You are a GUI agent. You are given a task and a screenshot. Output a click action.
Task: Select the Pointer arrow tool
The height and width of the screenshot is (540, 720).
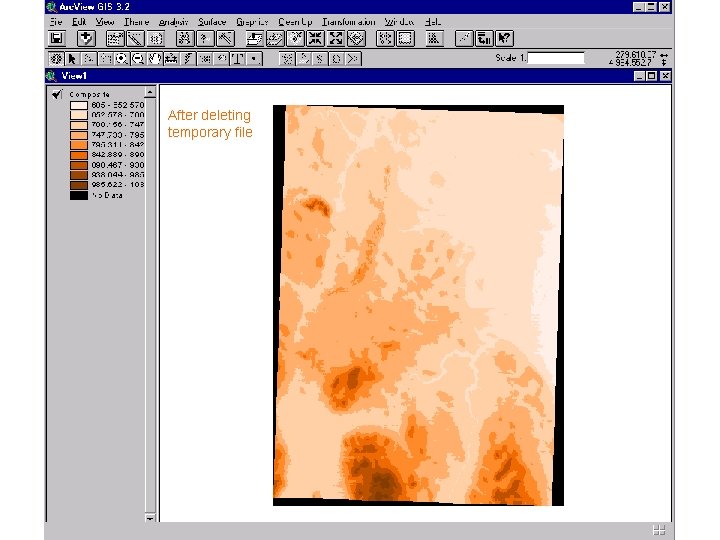tap(73, 59)
